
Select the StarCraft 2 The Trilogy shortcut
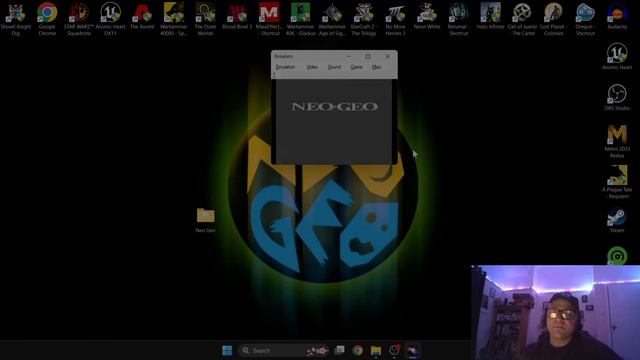tap(363, 19)
